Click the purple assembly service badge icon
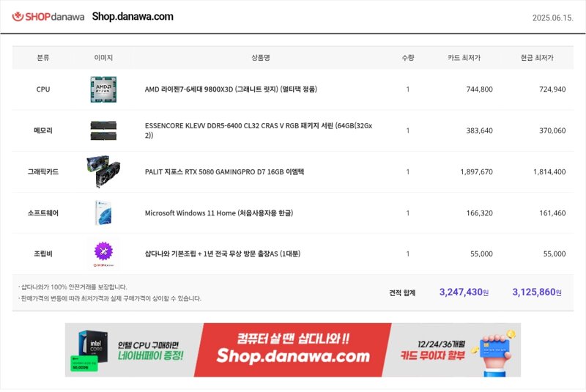This screenshot has height=392, width=586. coord(103,251)
